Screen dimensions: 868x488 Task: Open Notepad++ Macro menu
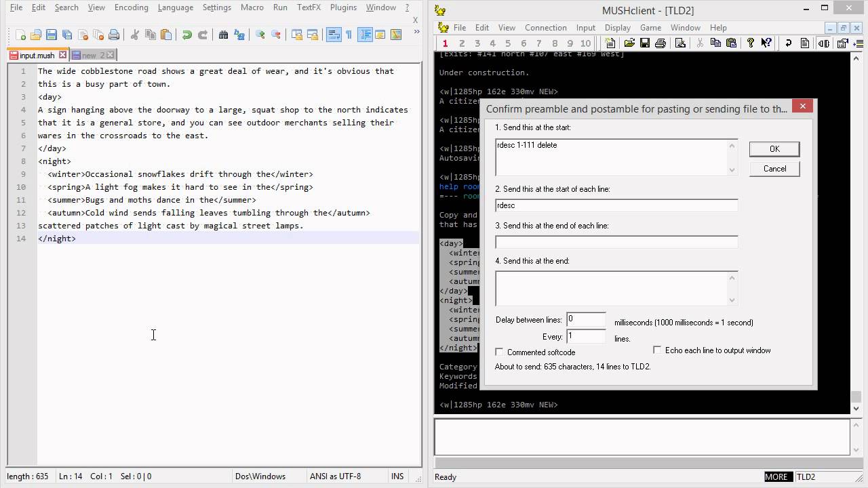(252, 7)
